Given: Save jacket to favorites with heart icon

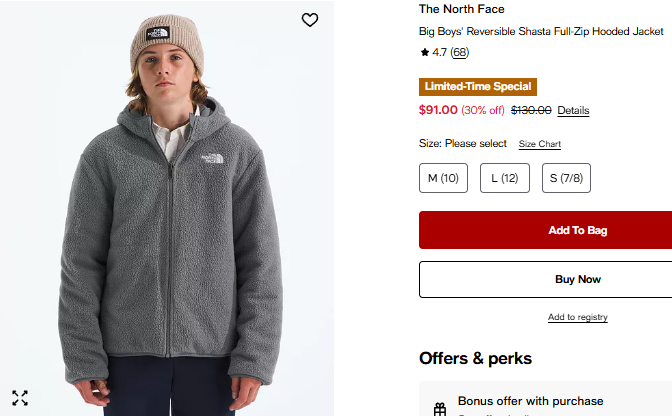Looking at the screenshot, I should tap(310, 20).
